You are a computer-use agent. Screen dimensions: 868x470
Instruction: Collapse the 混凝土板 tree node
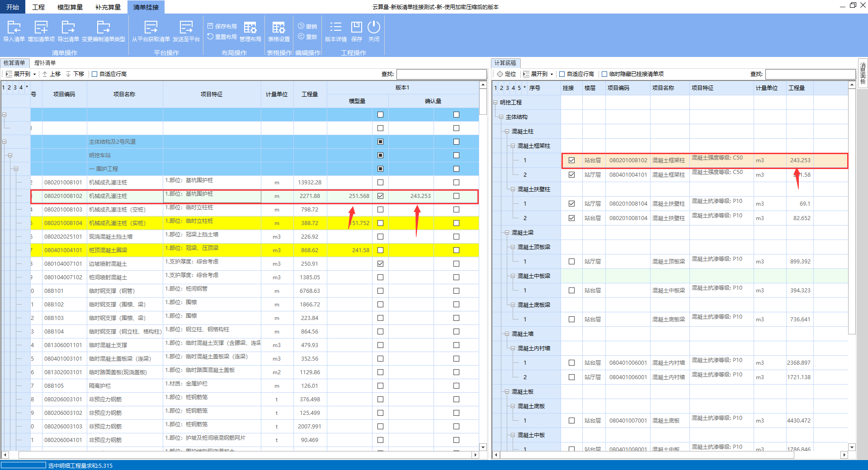click(x=507, y=391)
